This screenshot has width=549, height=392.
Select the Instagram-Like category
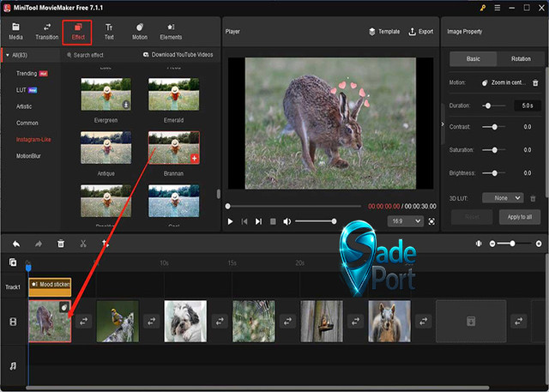(33, 139)
